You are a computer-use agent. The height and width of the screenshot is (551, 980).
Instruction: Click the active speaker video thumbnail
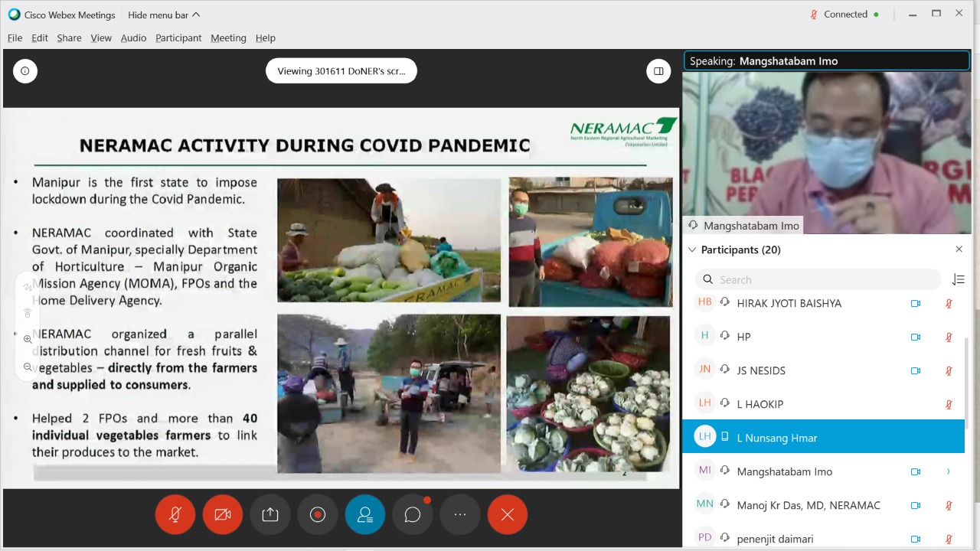coord(826,153)
